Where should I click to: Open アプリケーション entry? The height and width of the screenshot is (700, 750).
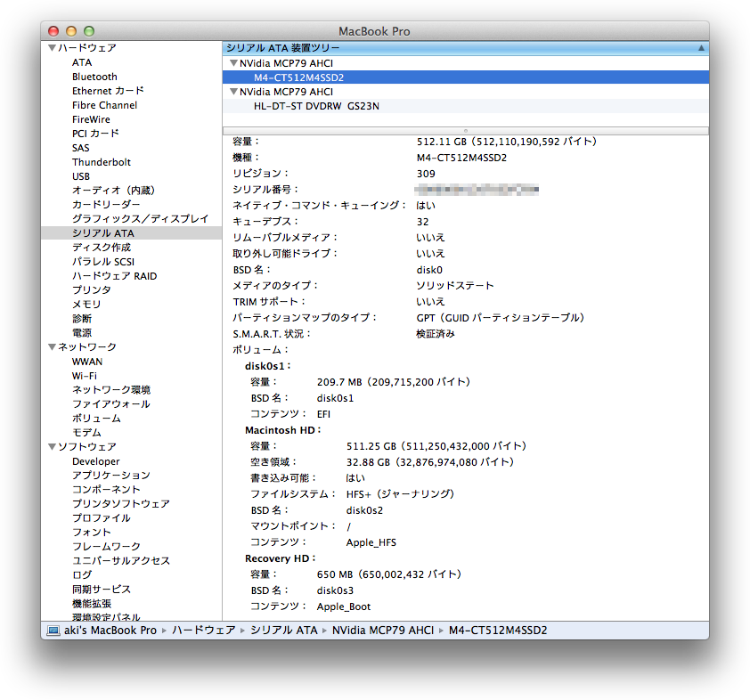click(x=111, y=476)
